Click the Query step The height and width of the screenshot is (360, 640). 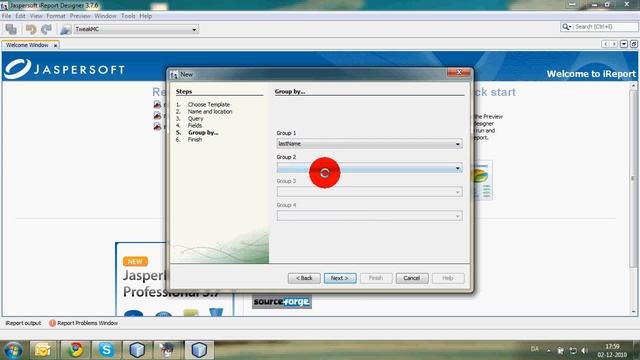click(196, 118)
